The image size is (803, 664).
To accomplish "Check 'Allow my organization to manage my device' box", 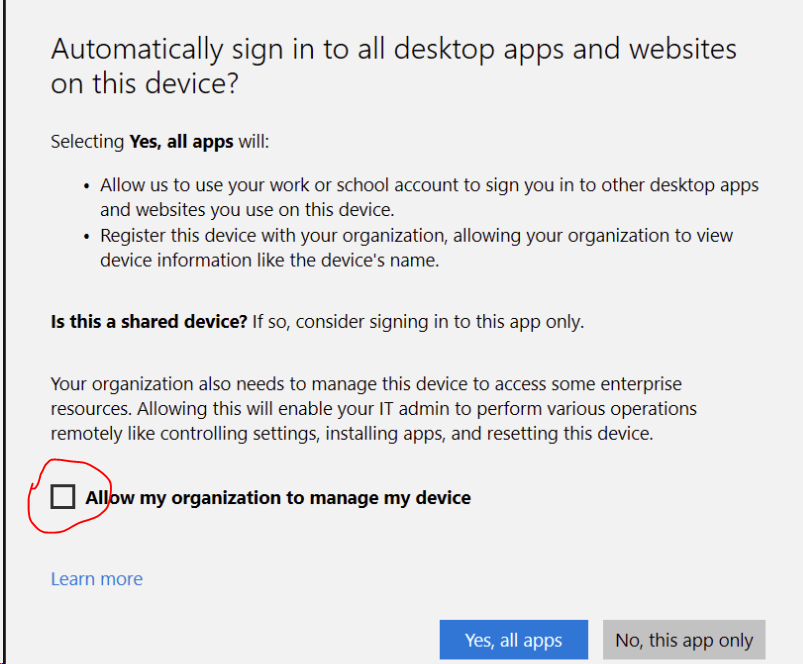I will pyautogui.click(x=63, y=497).
